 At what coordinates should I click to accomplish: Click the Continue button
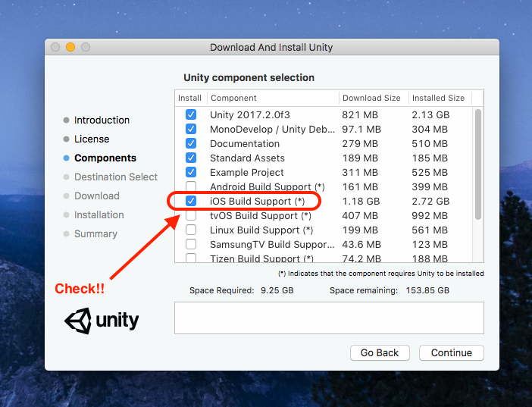coord(451,353)
